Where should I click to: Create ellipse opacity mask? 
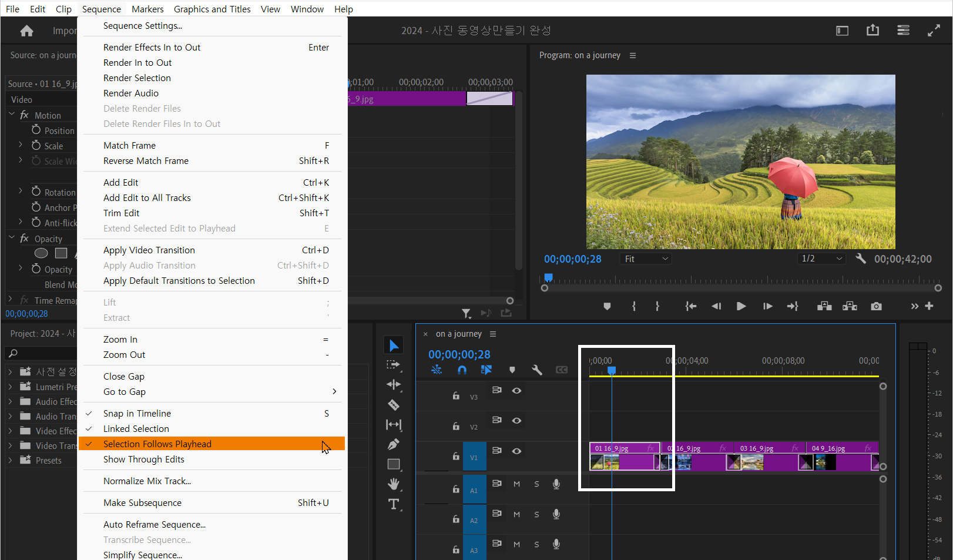pyautogui.click(x=41, y=253)
